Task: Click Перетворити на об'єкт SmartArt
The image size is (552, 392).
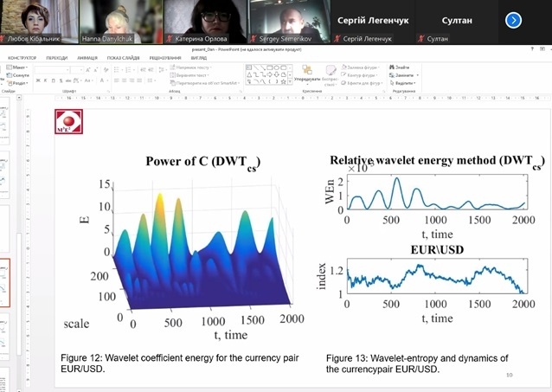Action: pyautogui.click(x=200, y=82)
